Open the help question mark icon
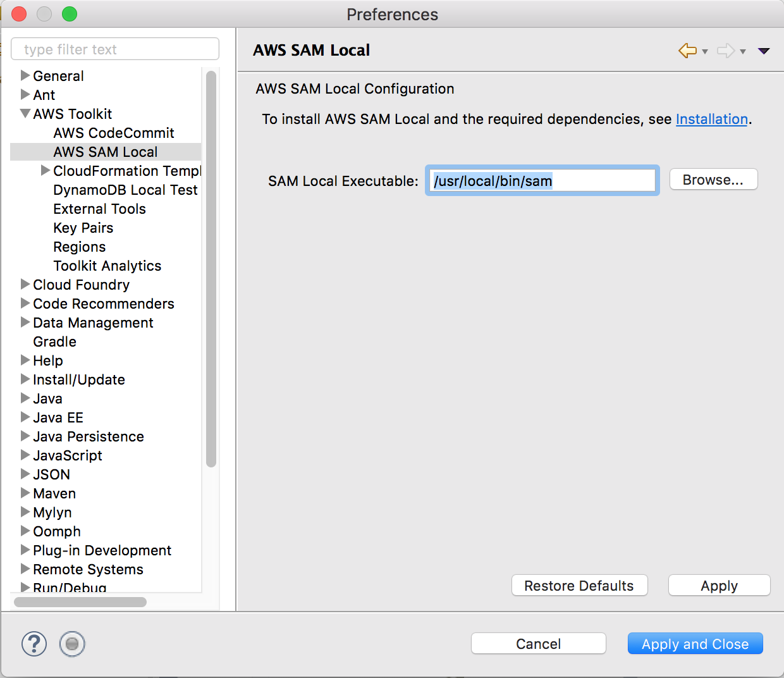The height and width of the screenshot is (678, 784). pos(34,644)
